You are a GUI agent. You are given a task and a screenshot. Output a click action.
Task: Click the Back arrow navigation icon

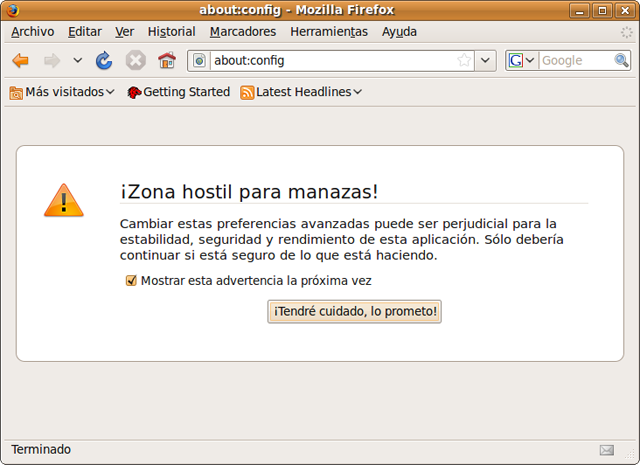(20, 61)
